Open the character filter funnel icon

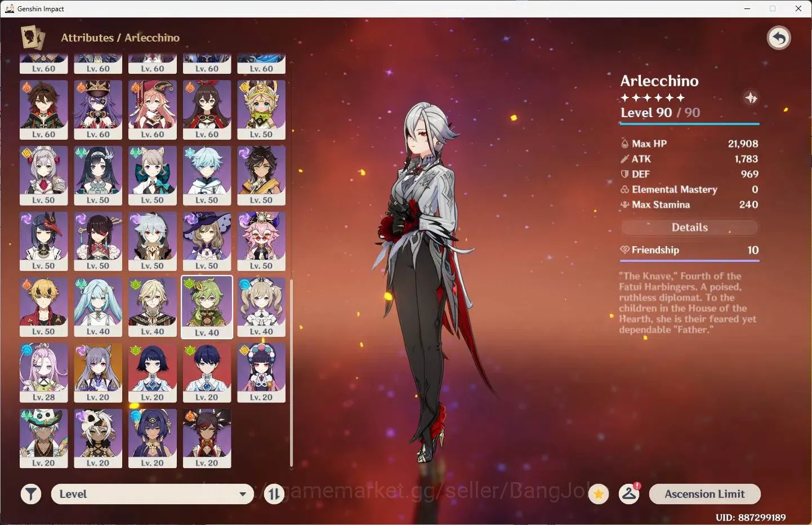pos(31,494)
